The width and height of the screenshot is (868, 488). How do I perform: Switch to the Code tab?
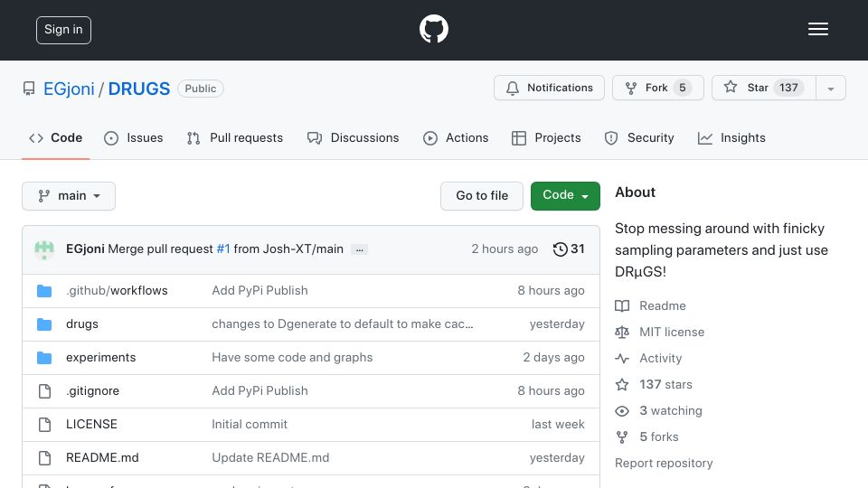[55, 137]
